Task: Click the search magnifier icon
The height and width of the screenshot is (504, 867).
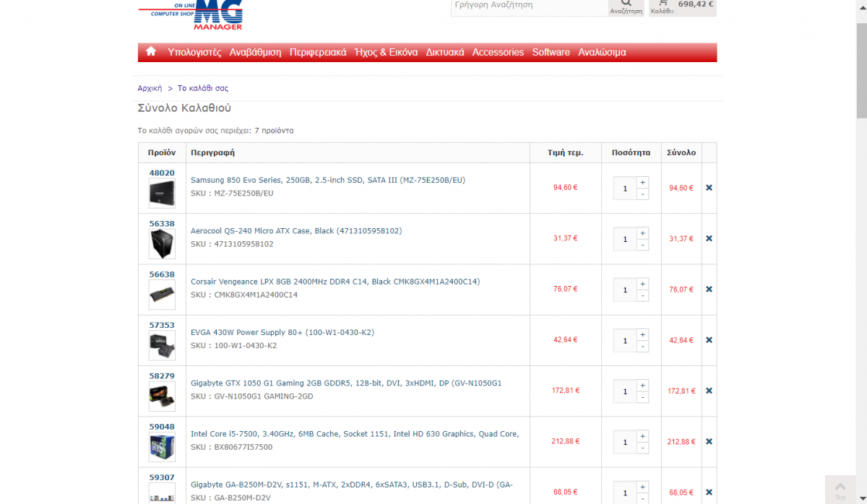Action: [626, 3]
